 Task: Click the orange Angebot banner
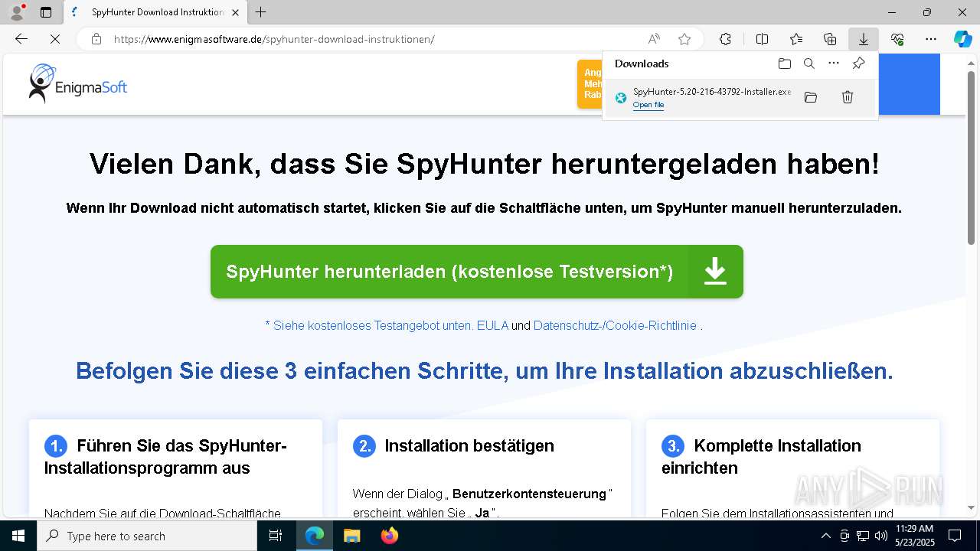pos(590,84)
